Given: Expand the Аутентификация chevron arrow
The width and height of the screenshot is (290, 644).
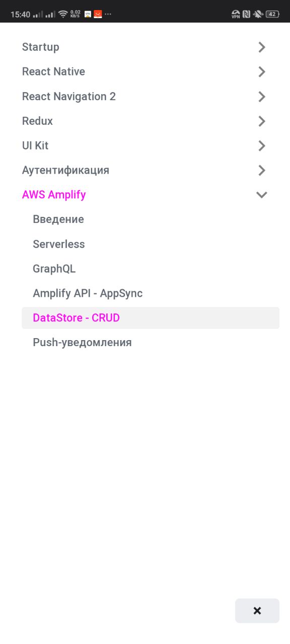Looking at the screenshot, I should (262, 171).
